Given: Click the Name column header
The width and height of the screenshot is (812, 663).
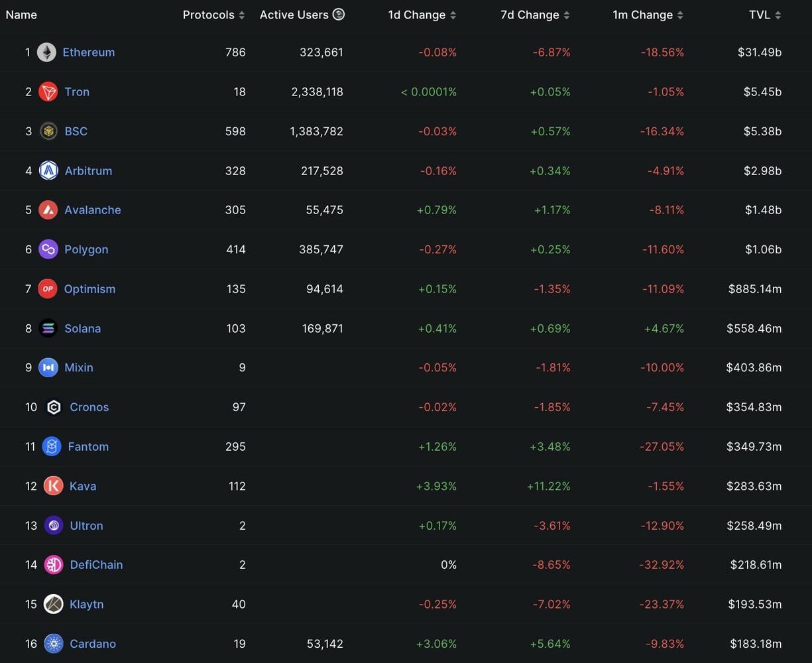Looking at the screenshot, I should pyautogui.click(x=21, y=15).
